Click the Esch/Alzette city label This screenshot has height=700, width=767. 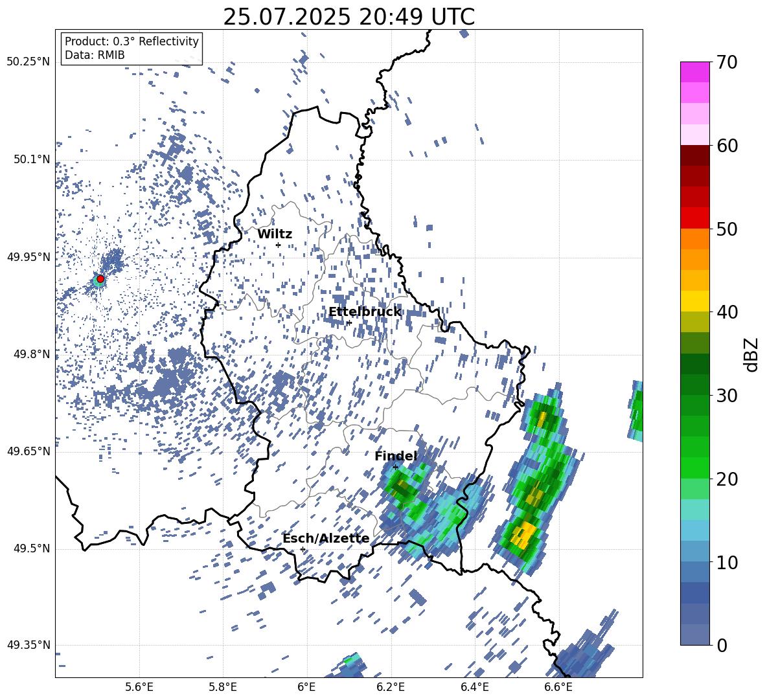(326, 539)
